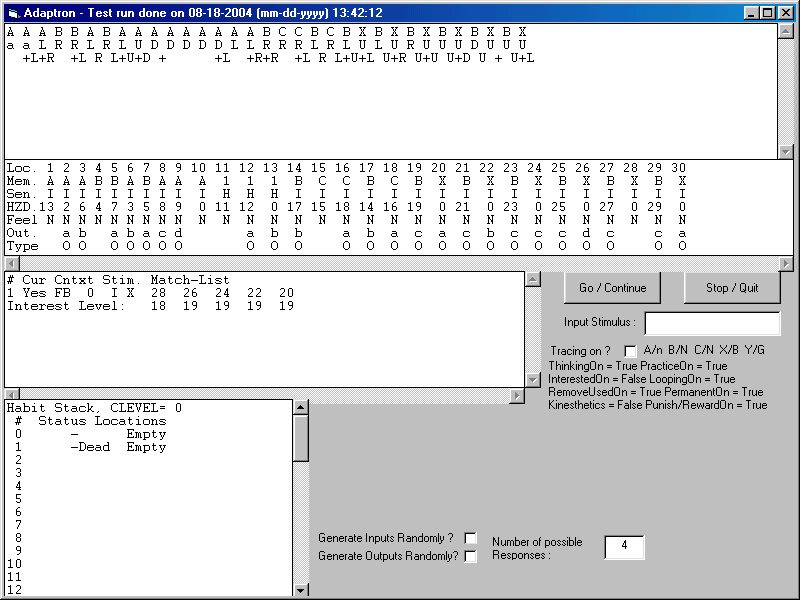Click the 'Sen.' row label in memory table
Viewport: 800px width, 600px height.
point(21,194)
